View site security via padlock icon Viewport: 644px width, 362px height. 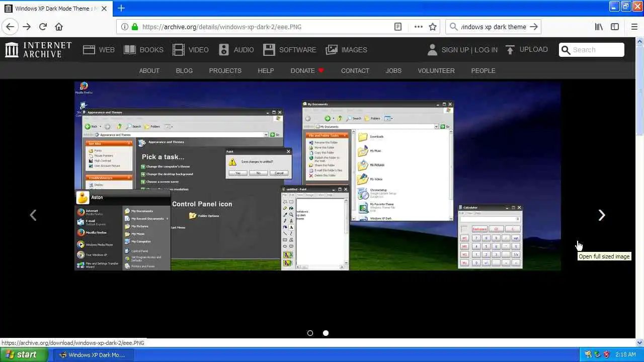[x=134, y=27]
